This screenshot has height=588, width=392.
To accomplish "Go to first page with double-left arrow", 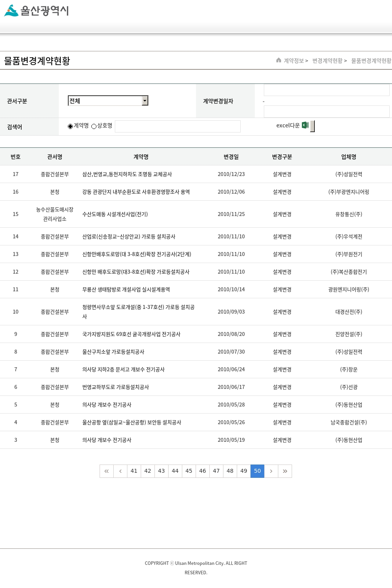I will coord(107,471).
